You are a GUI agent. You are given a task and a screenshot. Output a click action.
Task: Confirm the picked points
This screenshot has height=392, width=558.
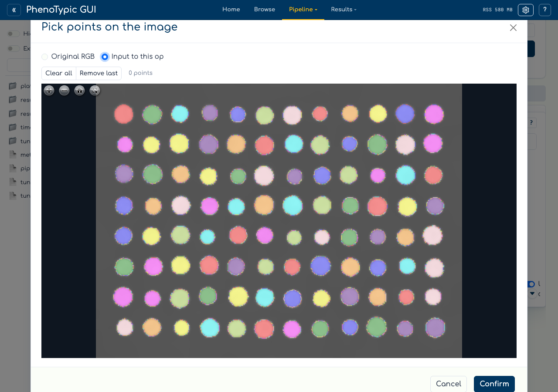(494, 384)
